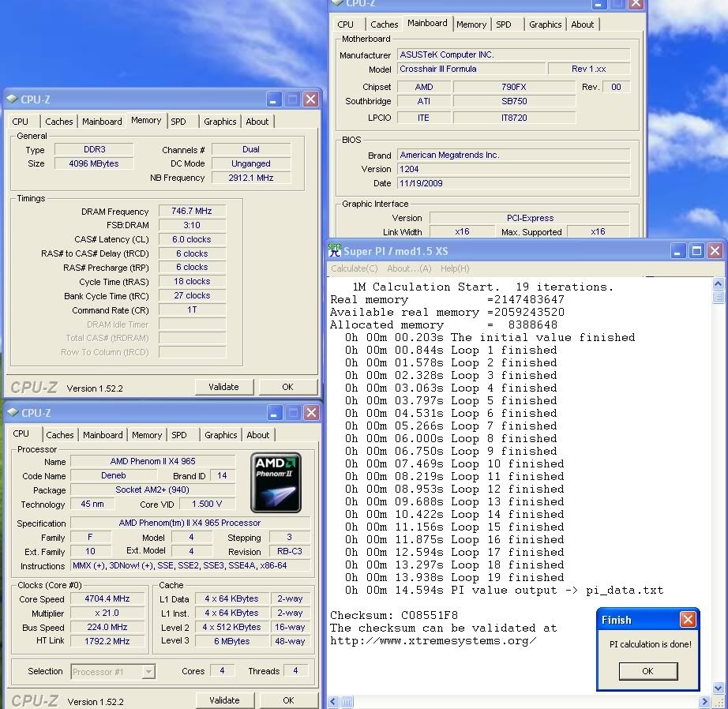Confirm OK in the Finish dialog
The width and height of the screenshot is (728, 709).
tap(647, 671)
